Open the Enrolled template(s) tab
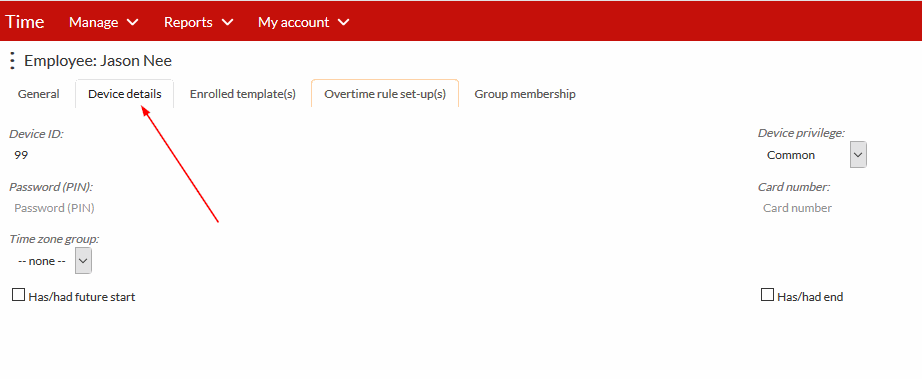The width and height of the screenshot is (922, 379). click(243, 94)
